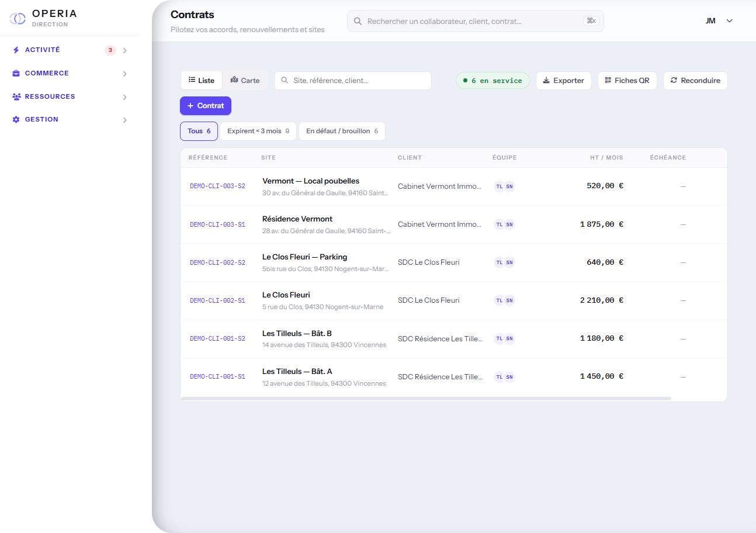Click the briefcase Commerce icon

click(16, 74)
